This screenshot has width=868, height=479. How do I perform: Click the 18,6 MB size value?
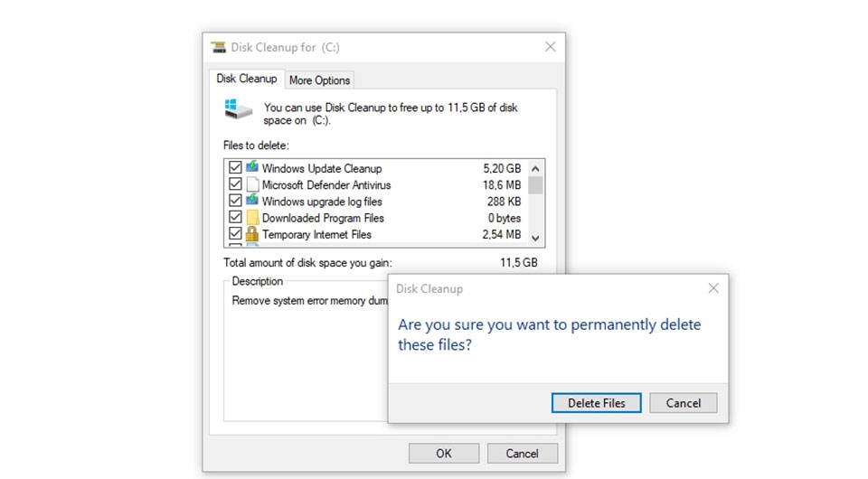pos(502,184)
